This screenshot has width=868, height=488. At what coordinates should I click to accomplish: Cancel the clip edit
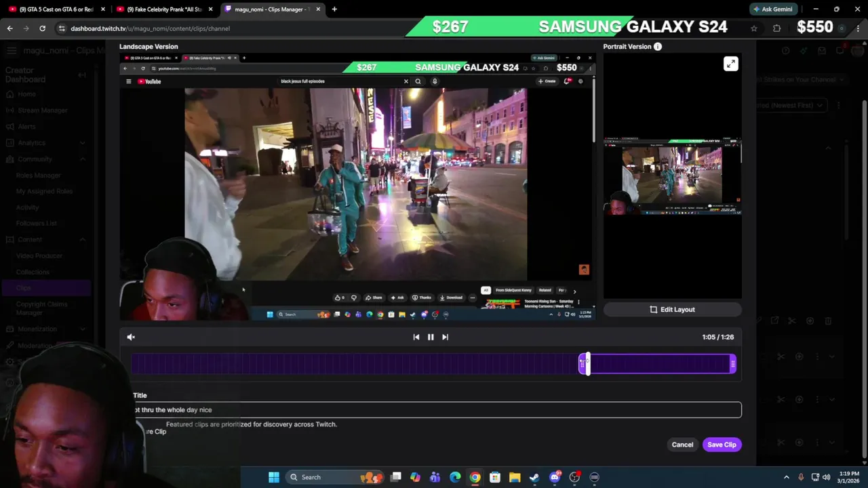tap(682, 445)
